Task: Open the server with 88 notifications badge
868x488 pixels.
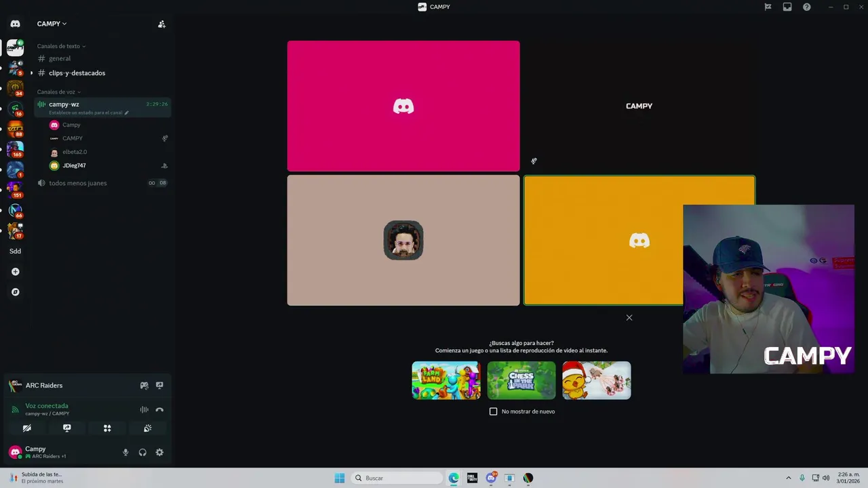Action: [x=15, y=129]
